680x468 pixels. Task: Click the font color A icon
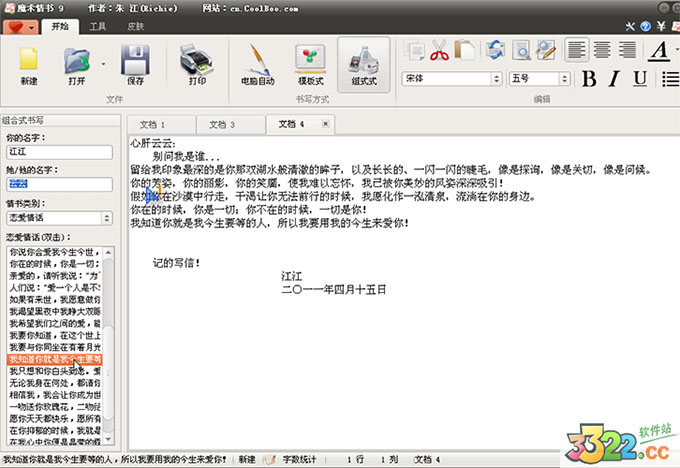coord(659,51)
